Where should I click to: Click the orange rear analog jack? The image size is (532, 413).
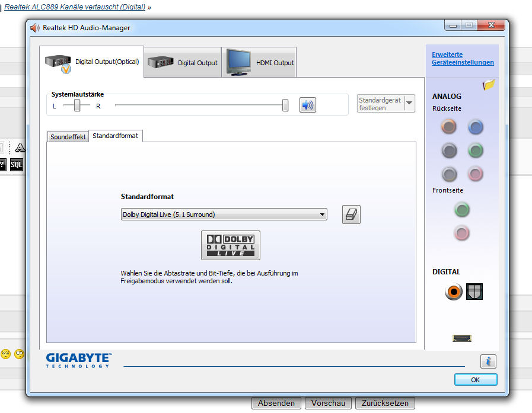click(x=449, y=126)
